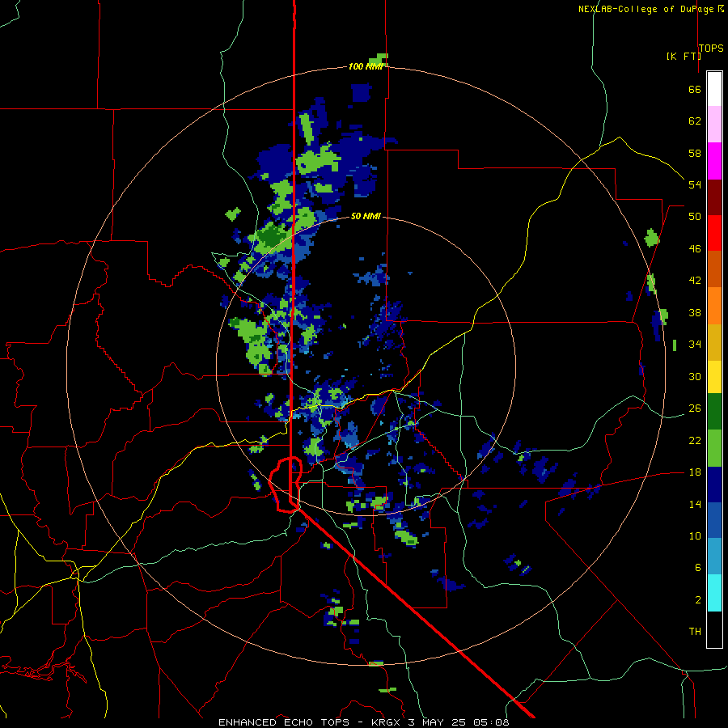728x728 pixels.
Task: Click the legend value 38
Action: (x=695, y=312)
